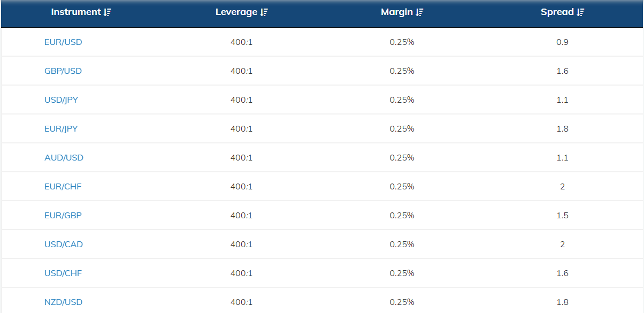
Task: Select the USD/JPY instrument link
Action: click(x=61, y=100)
